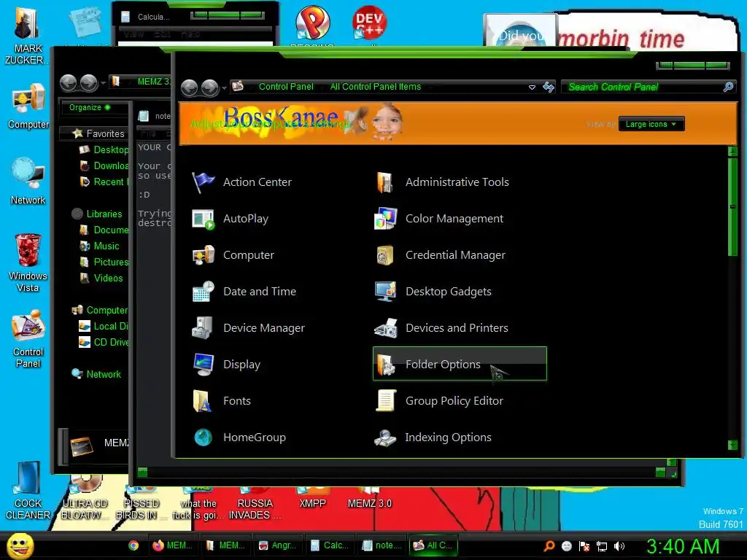747x560 pixels.
Task: Click the search magnifier icon in Control Panel
Action: pyautogui.click(x=728, y=87)
